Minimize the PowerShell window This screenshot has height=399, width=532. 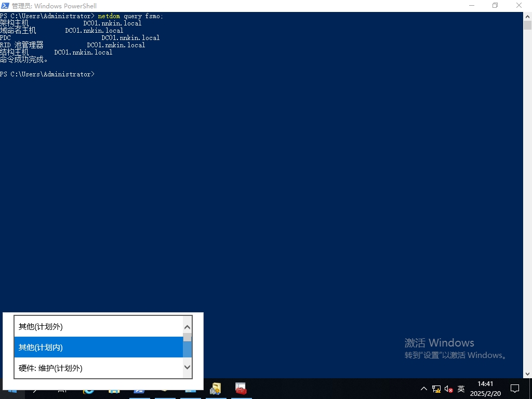pyautogui.click(x=471, y=6)
